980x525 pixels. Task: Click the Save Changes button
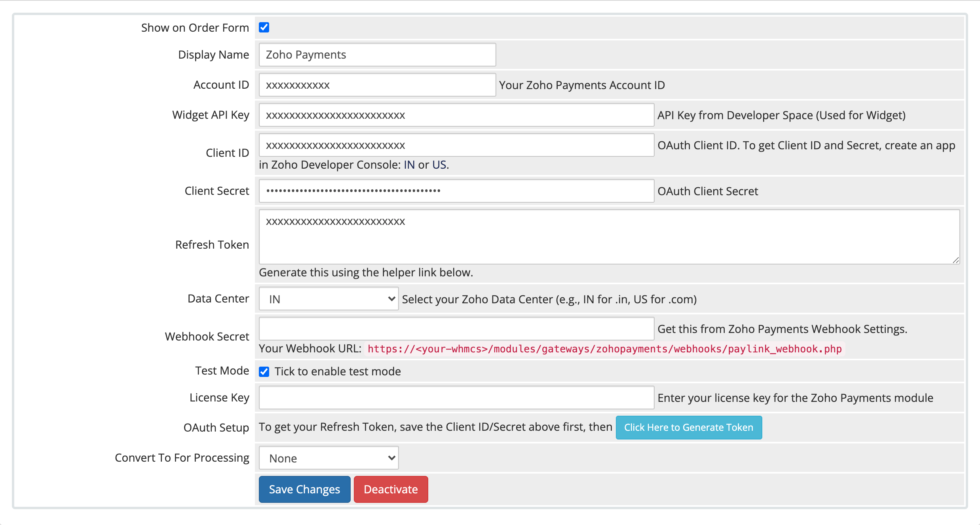tap(304, 489)
